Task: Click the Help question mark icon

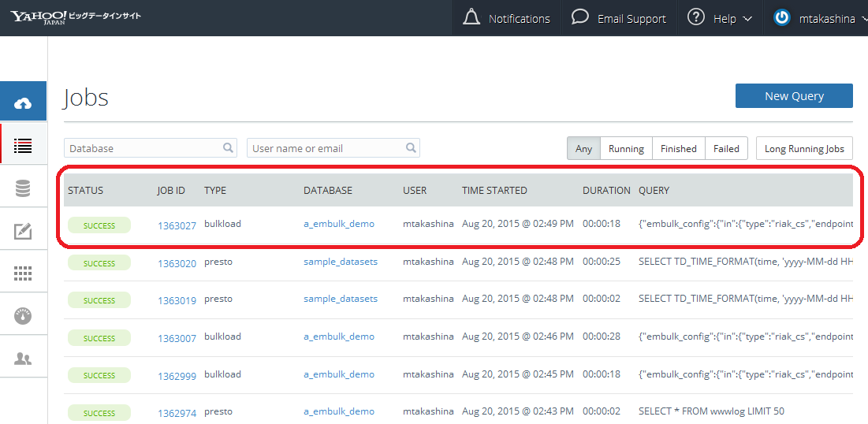Action: pyautogui.click(x=696, y=17)
